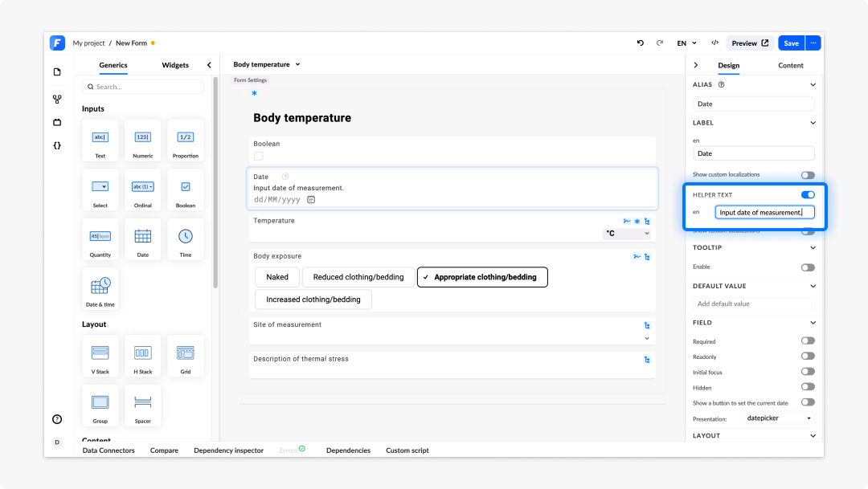Insert a Group layout
Viewport: 868px width, 489px height.
point(100,405)
